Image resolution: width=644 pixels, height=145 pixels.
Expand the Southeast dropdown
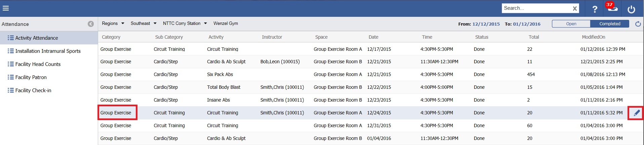pyautogui.click(x=155, y=24)
